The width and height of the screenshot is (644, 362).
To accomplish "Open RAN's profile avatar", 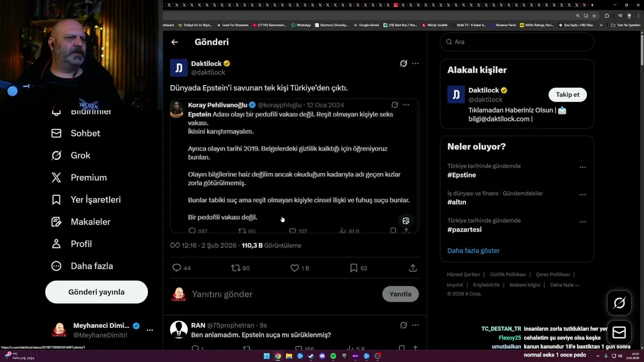I will [179, 330].
